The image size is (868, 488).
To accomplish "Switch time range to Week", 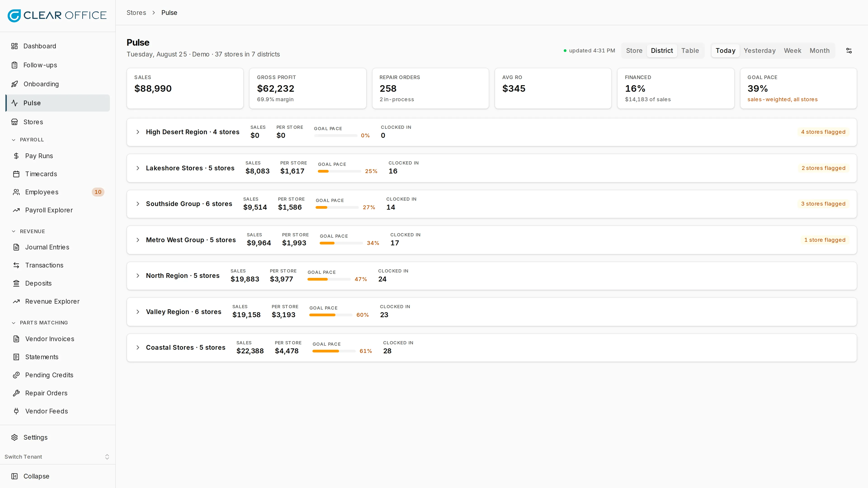I will point(793,51).
